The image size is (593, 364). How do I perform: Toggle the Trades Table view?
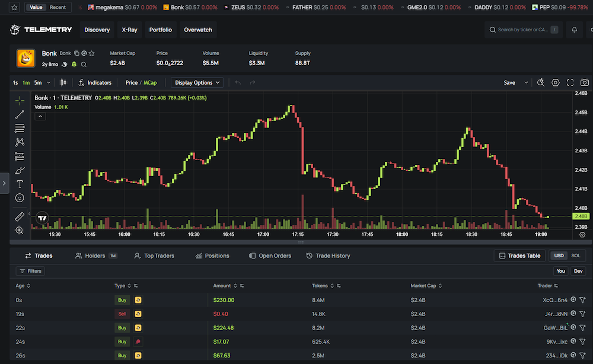[519, 256]
